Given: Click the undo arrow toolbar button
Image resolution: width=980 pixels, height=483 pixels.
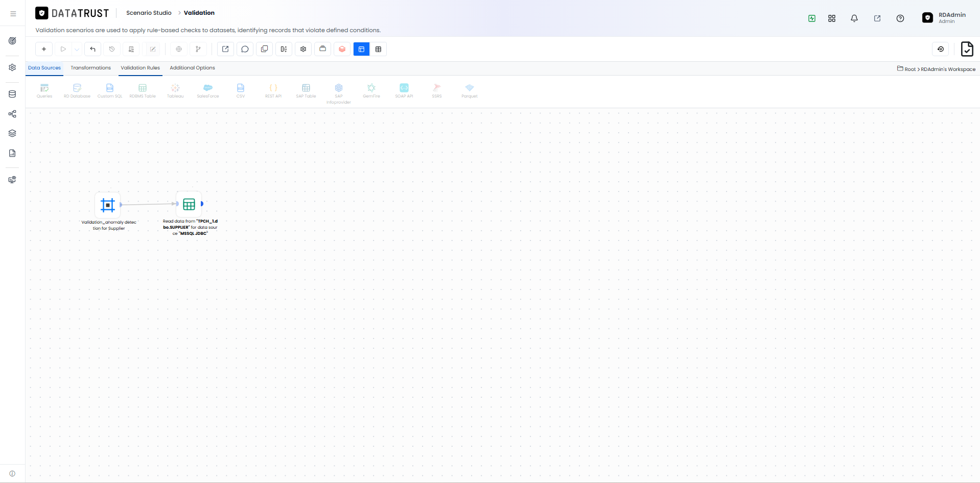Looking at the screenshot, I should (92, 49).
